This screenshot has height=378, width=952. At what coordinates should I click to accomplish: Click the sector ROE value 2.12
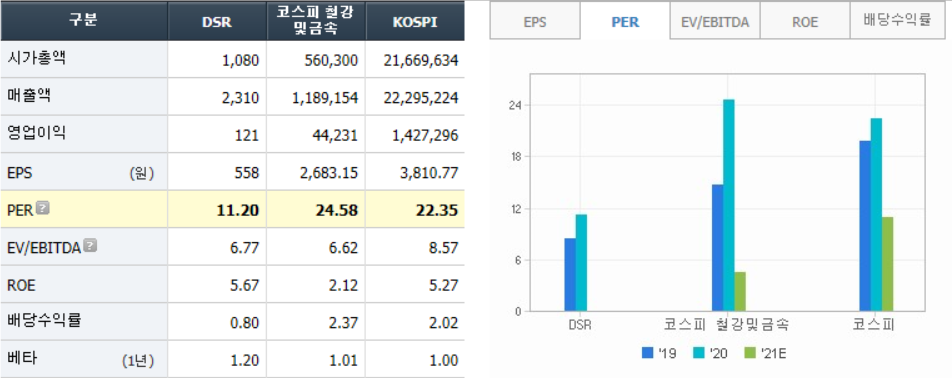click(x=344, y=286)
